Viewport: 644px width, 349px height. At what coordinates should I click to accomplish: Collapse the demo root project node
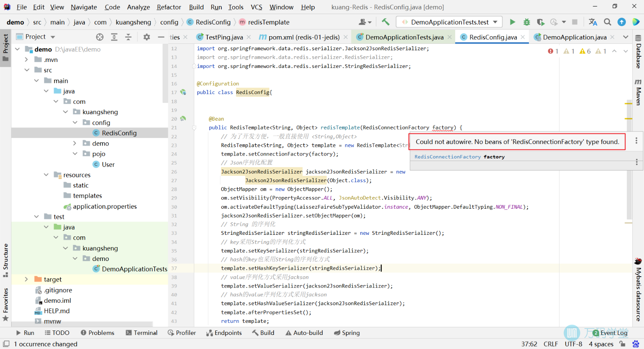point(17,49)
